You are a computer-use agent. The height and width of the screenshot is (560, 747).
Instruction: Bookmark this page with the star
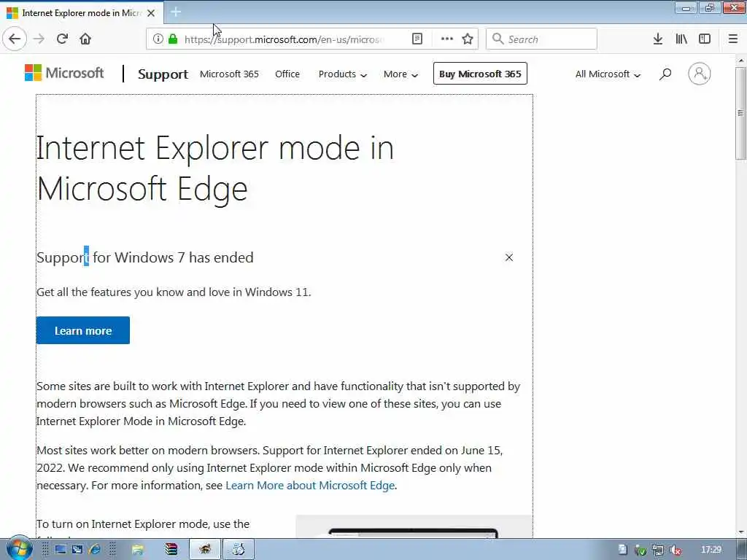tap(468, 39)
